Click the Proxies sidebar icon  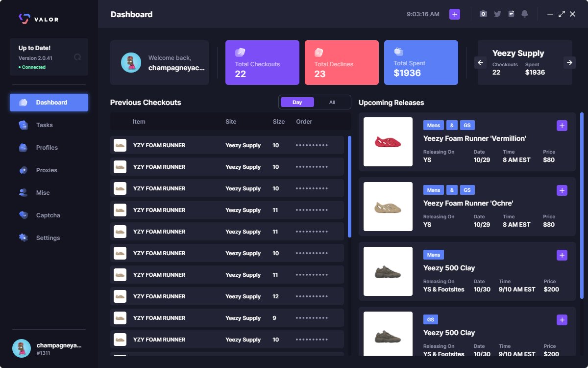tap(23, 170)
